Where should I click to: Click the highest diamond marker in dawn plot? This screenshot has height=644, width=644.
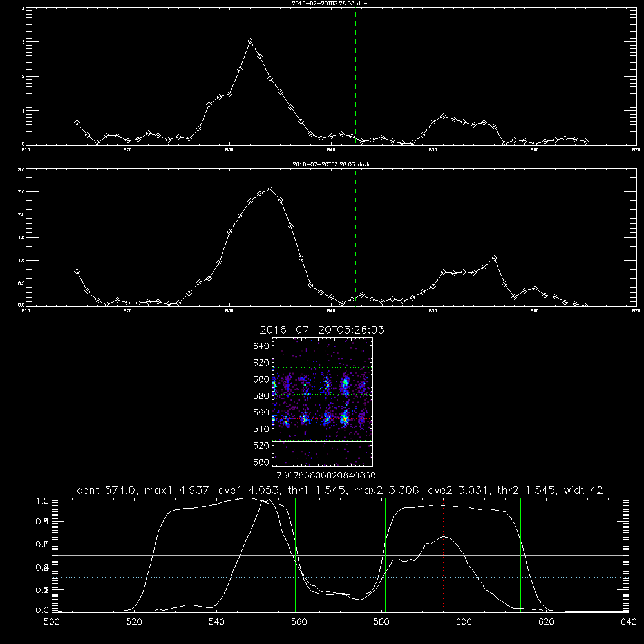[x=250, y=41]
